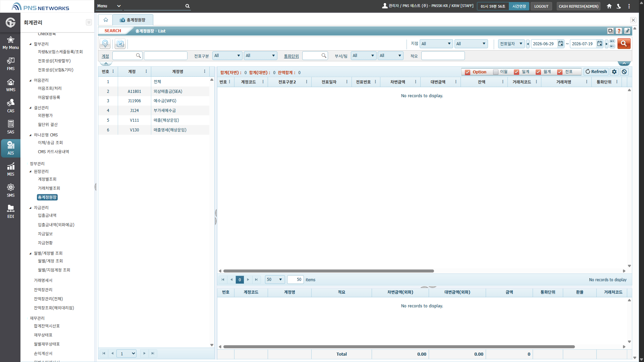
Task: Click the Refresh button
Action: (596, 72)
